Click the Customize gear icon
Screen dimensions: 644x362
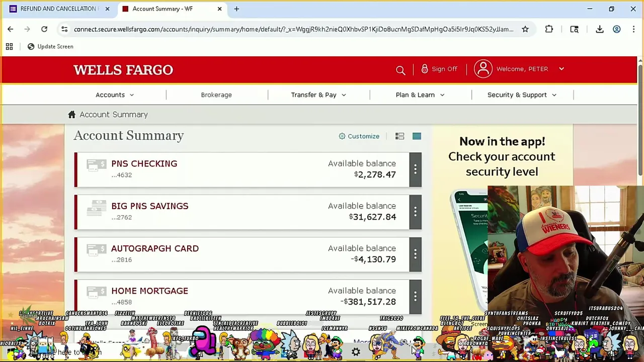pos(342,136)
